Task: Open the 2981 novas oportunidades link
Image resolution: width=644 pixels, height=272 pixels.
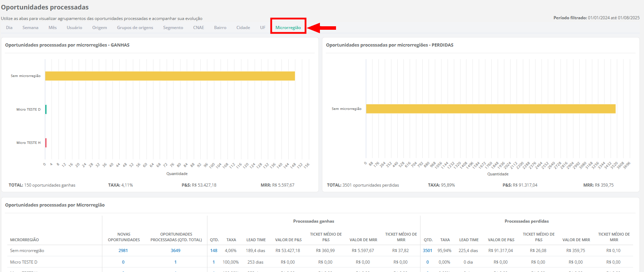Action: coord(123,251)
